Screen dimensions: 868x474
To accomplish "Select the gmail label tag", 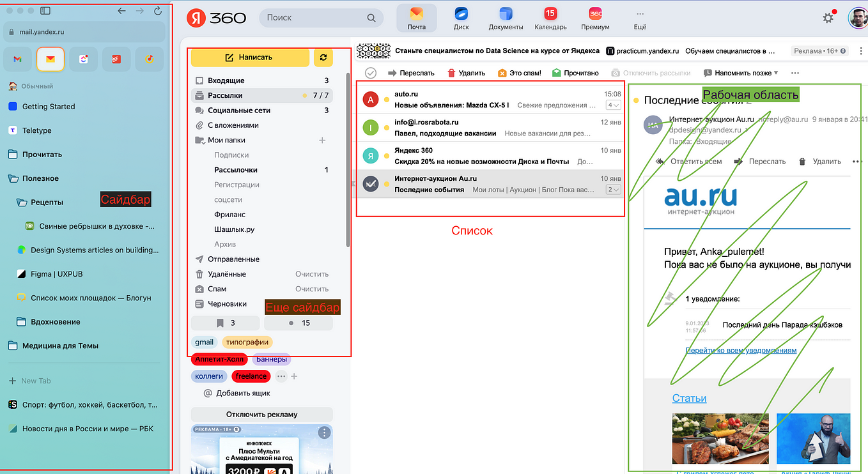I will click(205, 342).
